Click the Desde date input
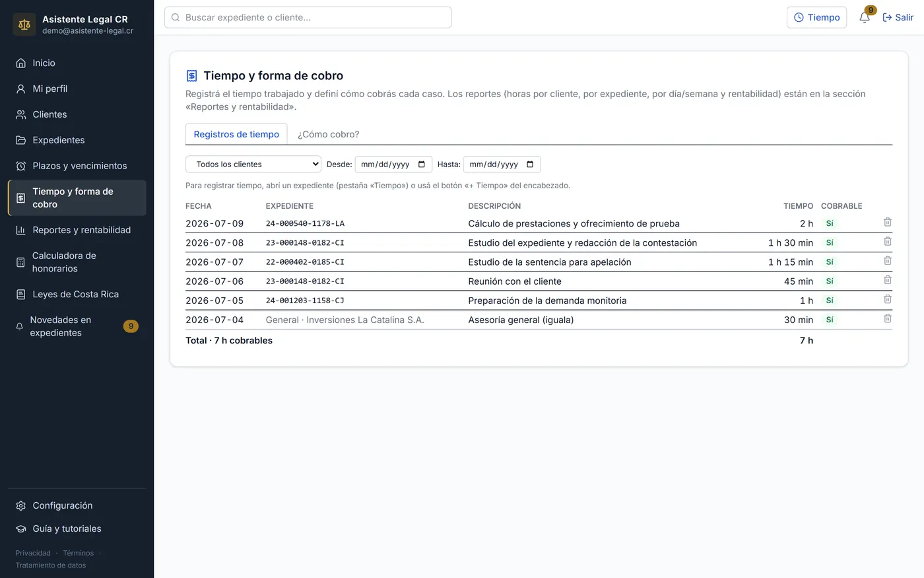The image size is (924, 578). 393,164
